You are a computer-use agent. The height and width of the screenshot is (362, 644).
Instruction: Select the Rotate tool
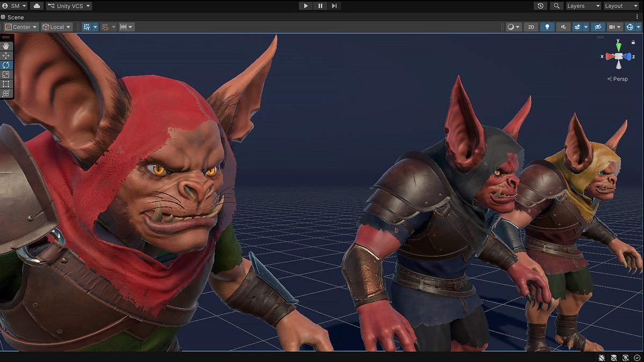[6, 65]
